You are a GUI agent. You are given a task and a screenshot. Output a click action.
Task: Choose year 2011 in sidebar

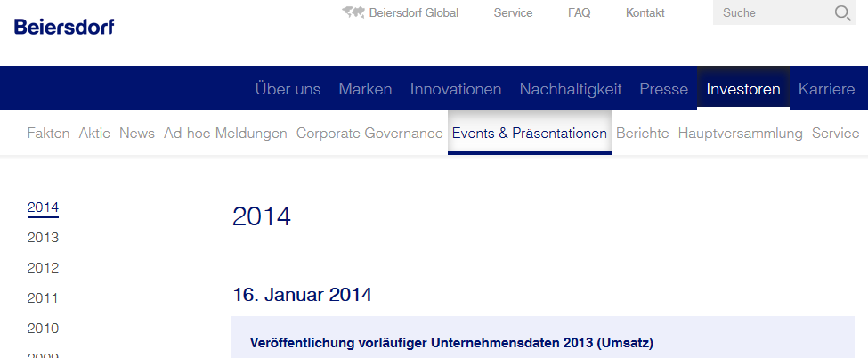coord(43,298)
